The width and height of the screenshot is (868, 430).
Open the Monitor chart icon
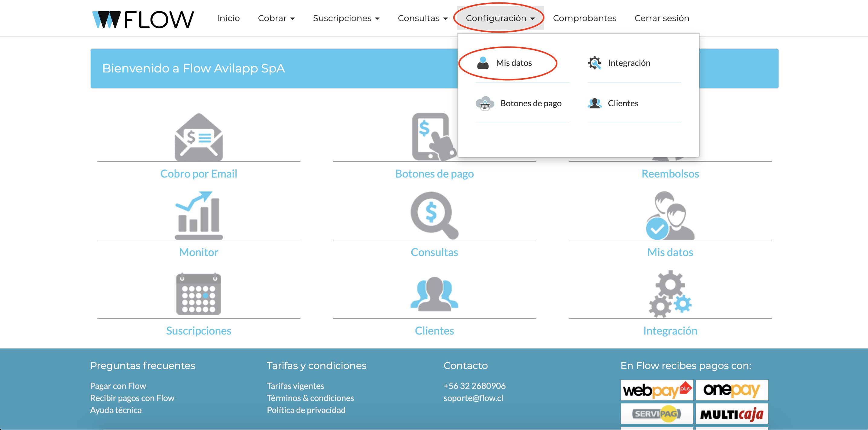click(199, 216)
